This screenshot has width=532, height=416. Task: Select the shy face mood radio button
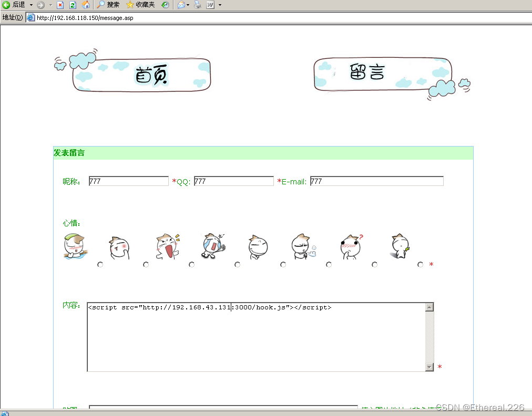coord(146,264)
